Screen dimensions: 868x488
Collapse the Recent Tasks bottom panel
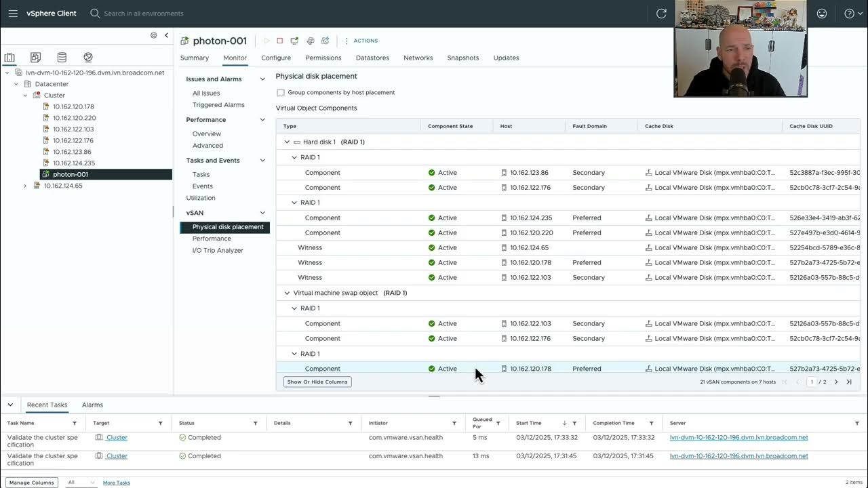pyautogui.click(x=10, y=405)
